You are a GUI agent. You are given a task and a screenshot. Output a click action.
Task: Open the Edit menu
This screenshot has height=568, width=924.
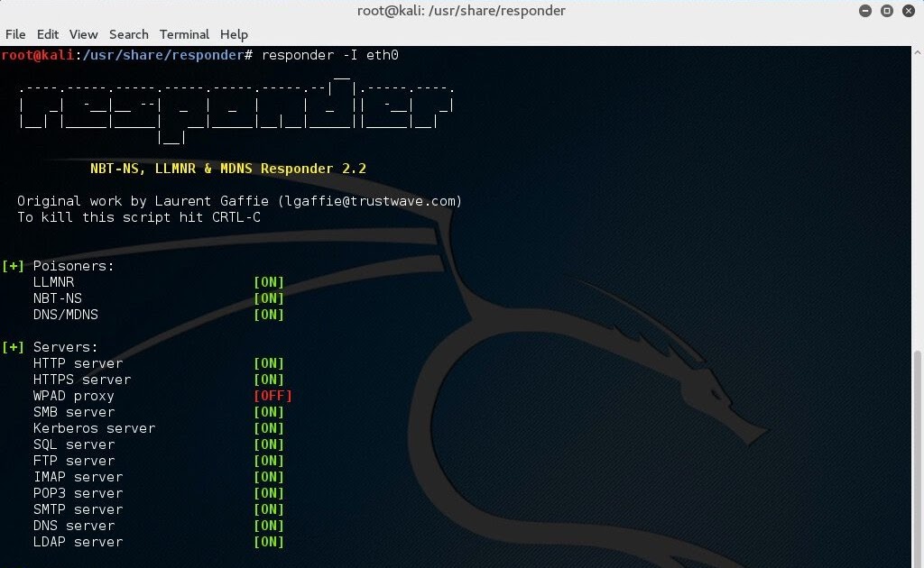point(47,34)
